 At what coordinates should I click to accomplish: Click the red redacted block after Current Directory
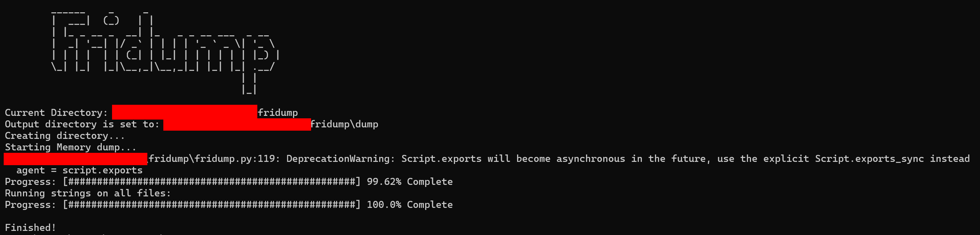click(185, 112)
